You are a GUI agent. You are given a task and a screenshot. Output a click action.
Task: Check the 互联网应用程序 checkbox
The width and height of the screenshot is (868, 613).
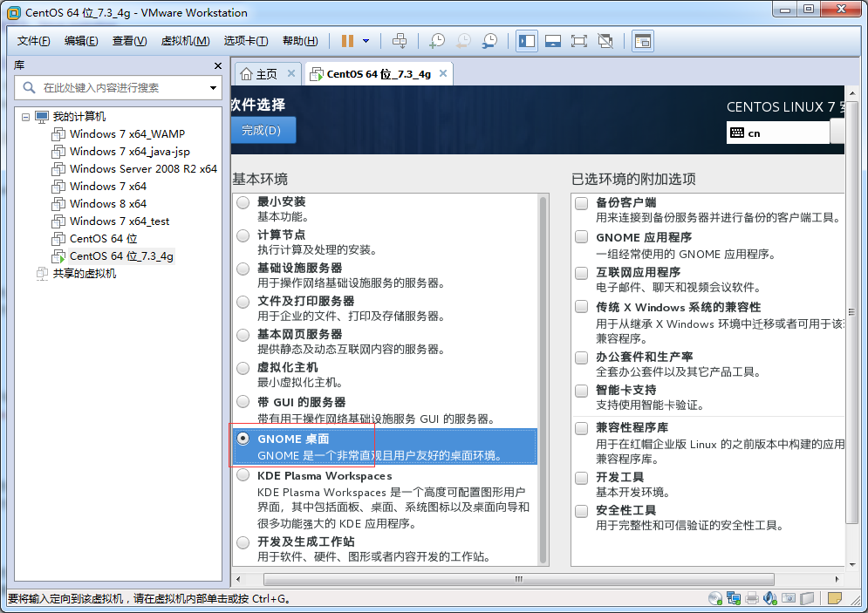[x=581, y=273]
